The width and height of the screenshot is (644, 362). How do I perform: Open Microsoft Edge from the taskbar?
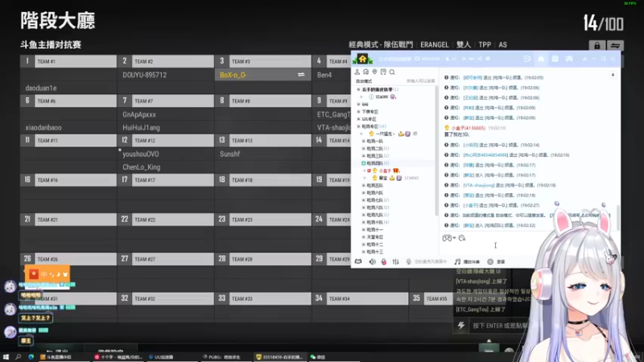point(31,357)
